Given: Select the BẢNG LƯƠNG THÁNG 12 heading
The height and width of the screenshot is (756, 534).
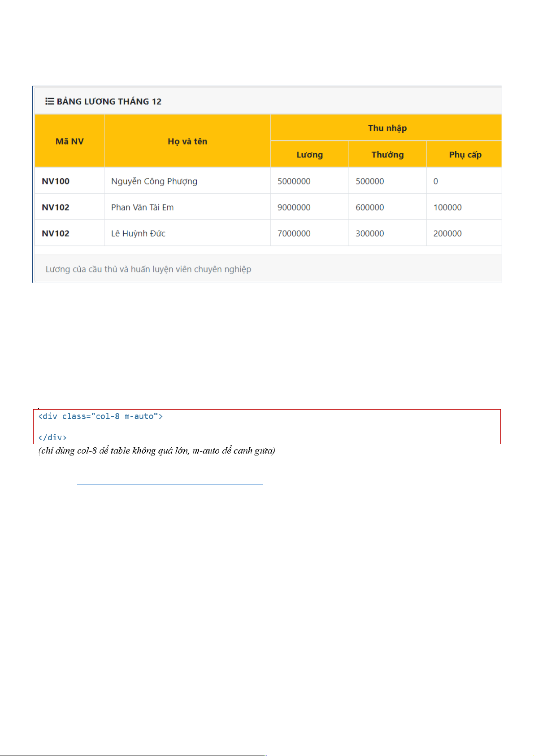Looking at the screenshot, I should [109, 101].
